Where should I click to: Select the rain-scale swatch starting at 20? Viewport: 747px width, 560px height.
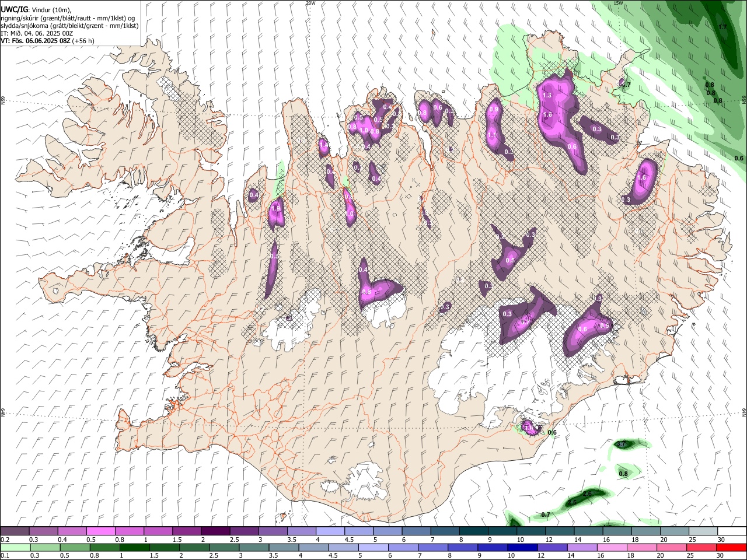(x=672, y=547)
